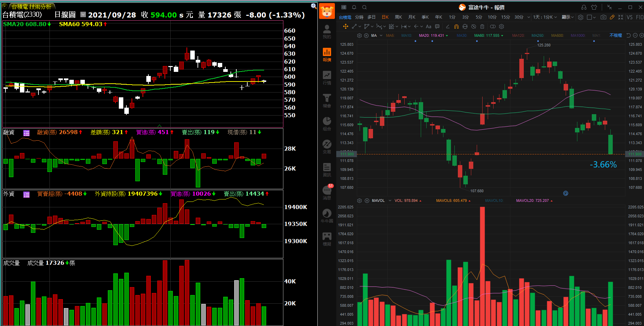Select the wave pattern drawing tool
The width and height of the screenshot is (644, 326).
(379, 26)
